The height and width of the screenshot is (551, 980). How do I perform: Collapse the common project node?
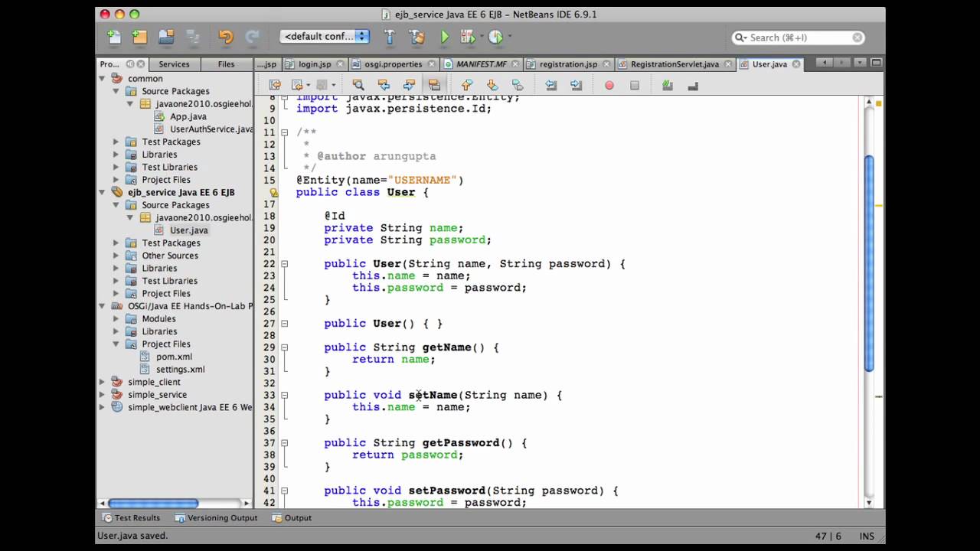[102, 78]
